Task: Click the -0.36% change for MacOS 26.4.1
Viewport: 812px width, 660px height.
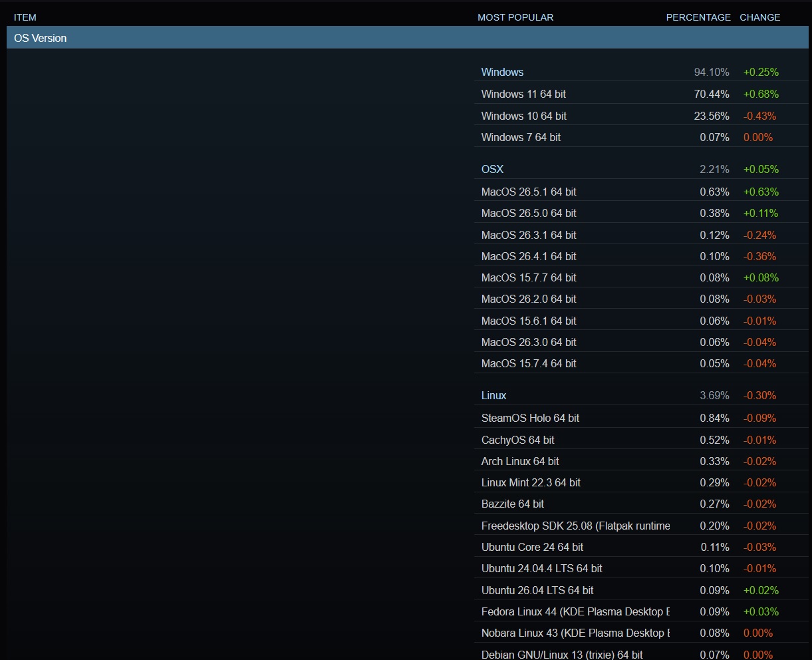Action: point(759,256)
